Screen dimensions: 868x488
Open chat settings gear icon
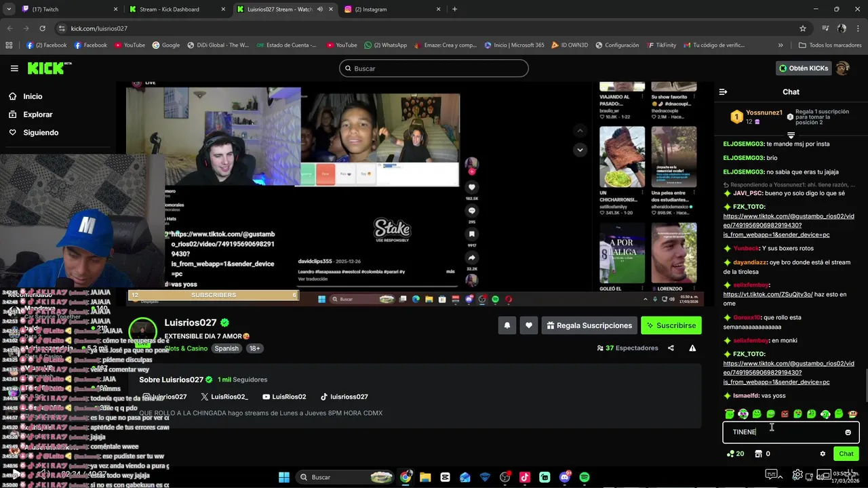coord(823,454)
